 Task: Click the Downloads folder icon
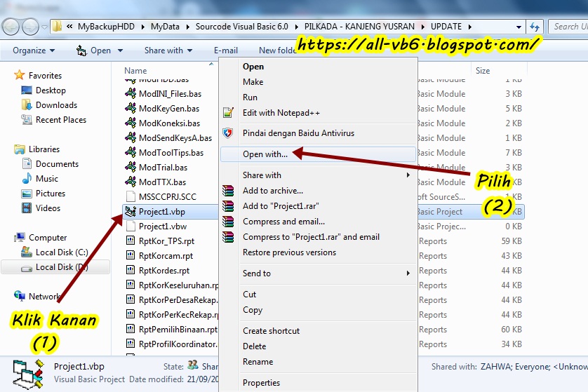point(27,105)
